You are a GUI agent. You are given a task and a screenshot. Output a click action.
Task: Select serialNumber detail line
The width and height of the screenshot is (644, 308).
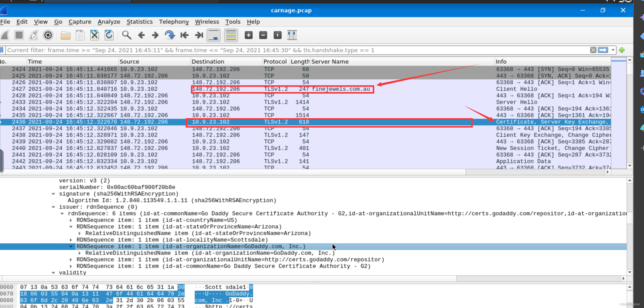pos(117,187)
